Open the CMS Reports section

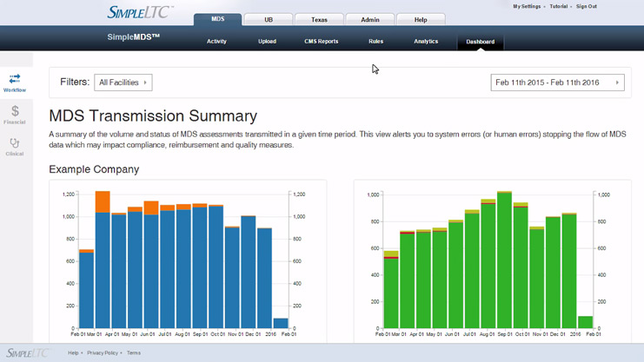click(x=321, y=42)
